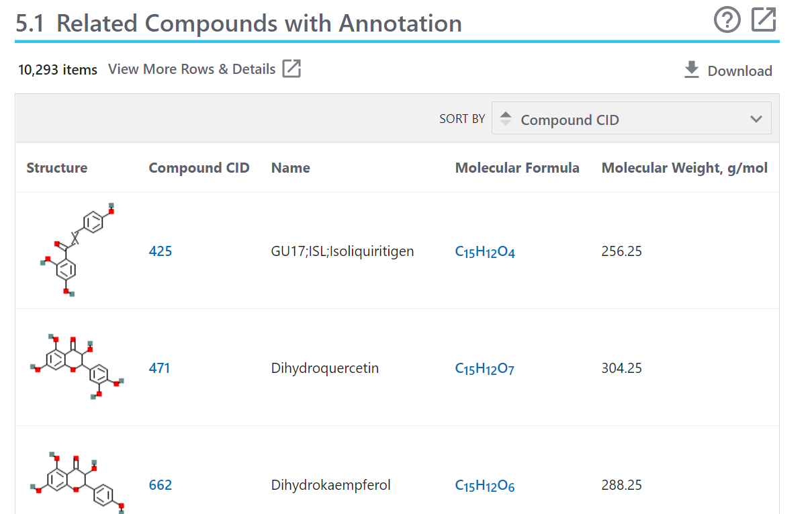The height and width of the screenshot is (514, 812).
Task: Open Related Compounds section in new window
Action: pyautogui.click(x=763, y=21)
